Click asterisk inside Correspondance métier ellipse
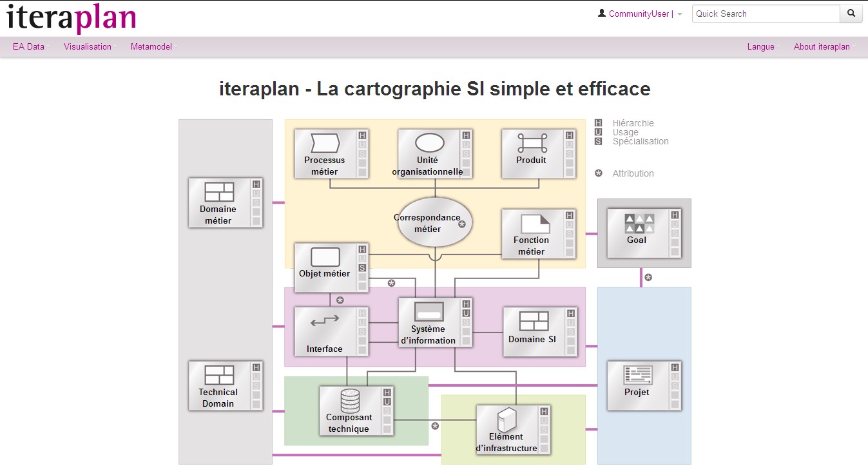The height and width of the screenshot is (475, 868). coord(462,224)
